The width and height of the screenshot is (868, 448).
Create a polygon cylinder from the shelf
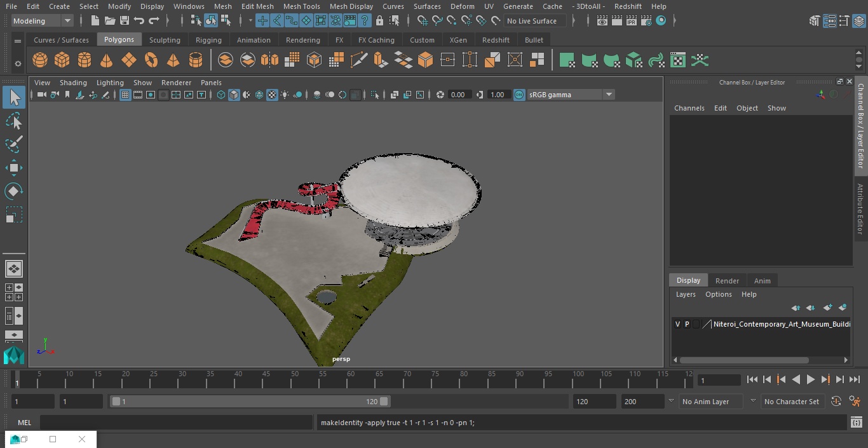click(85, 60)
